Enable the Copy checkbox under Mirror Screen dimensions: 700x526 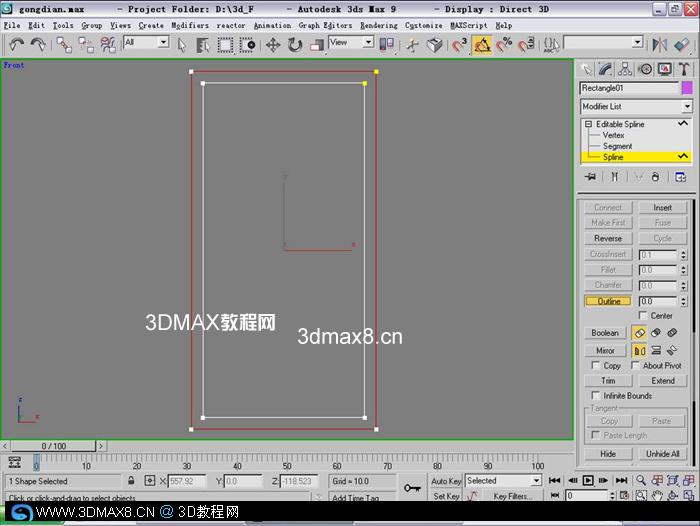pyautogui.click(x=595, y=365)
